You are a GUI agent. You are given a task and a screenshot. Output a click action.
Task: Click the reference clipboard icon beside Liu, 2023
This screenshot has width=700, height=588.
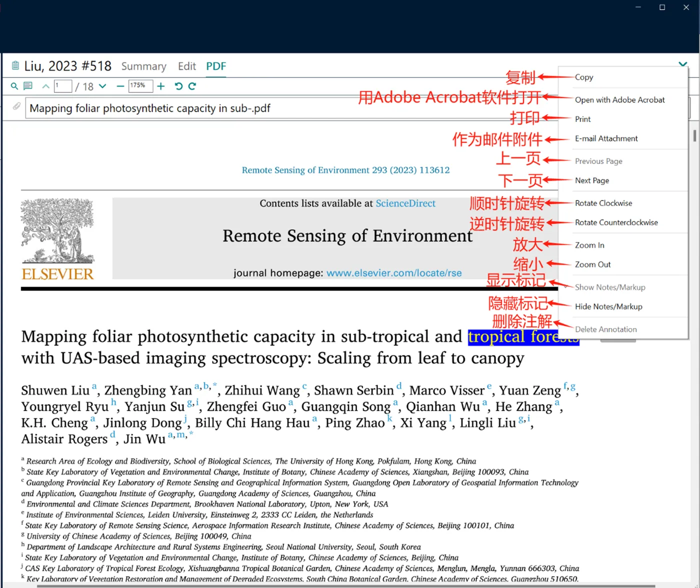point(15,65)
